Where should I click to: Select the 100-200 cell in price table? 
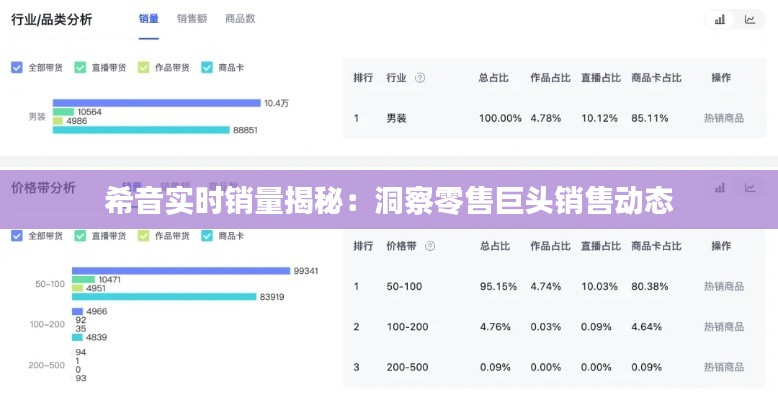coord(407,327)
